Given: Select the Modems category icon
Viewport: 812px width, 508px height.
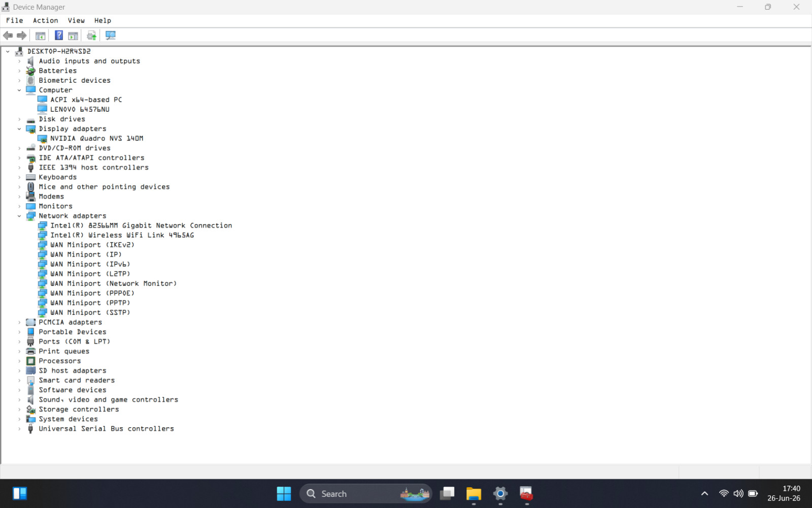Looking at the screenshot, I should click(30, 197).
